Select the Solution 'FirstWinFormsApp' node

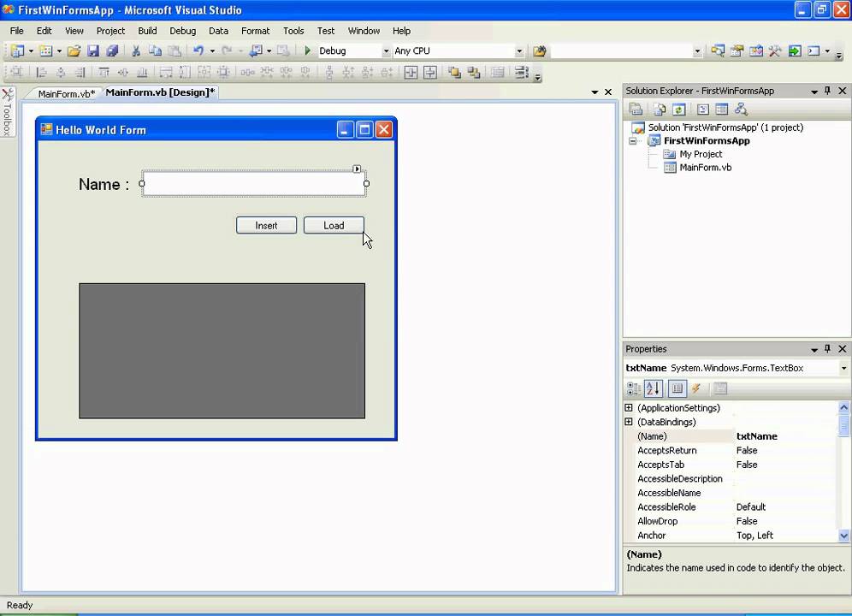coord(725,127)
